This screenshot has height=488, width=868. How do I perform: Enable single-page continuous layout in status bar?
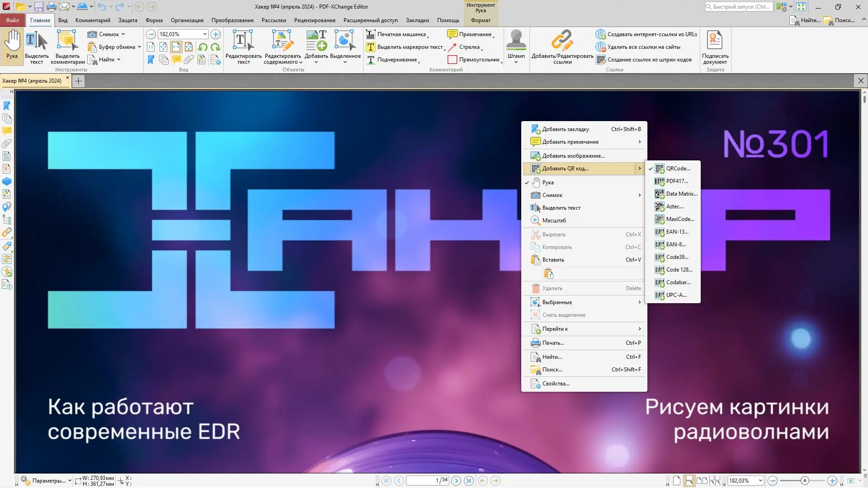click(x=689, y=481)
